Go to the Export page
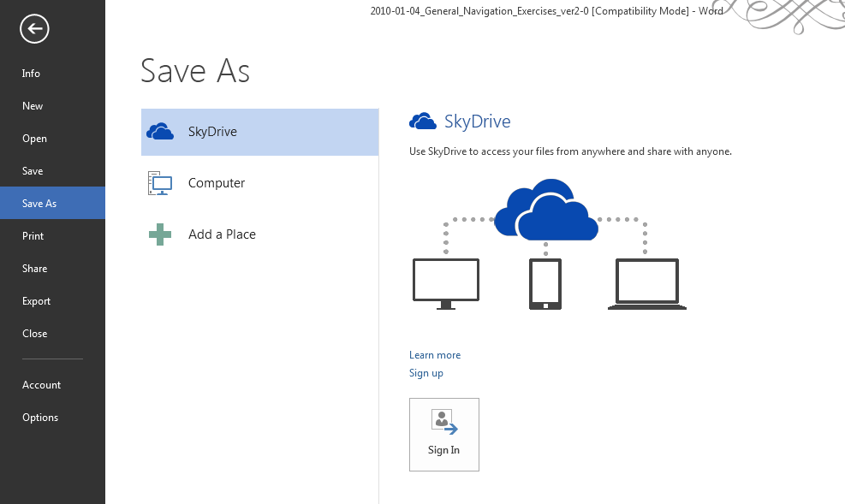This screenshot has width=845, height=504. 53,301
